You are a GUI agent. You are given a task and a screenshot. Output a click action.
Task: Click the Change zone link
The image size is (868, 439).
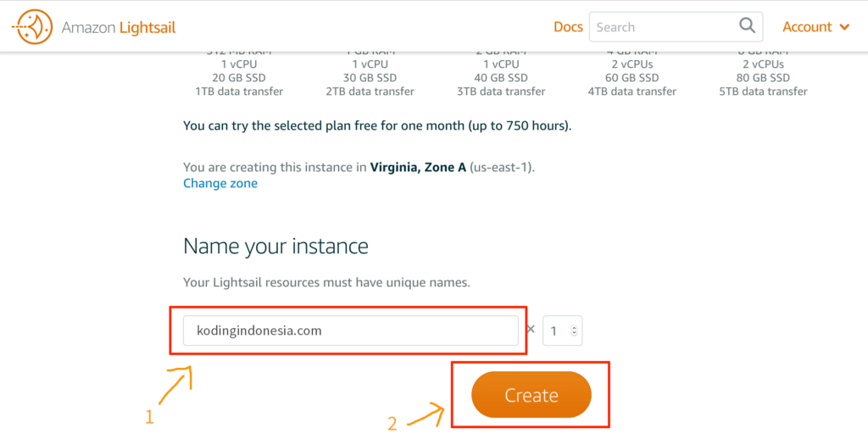220,183
